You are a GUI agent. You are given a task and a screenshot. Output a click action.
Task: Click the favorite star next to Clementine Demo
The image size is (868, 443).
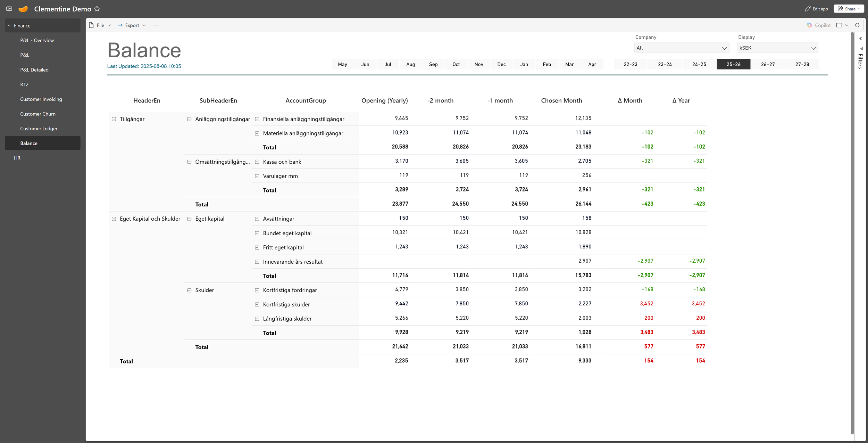(97, 9)
